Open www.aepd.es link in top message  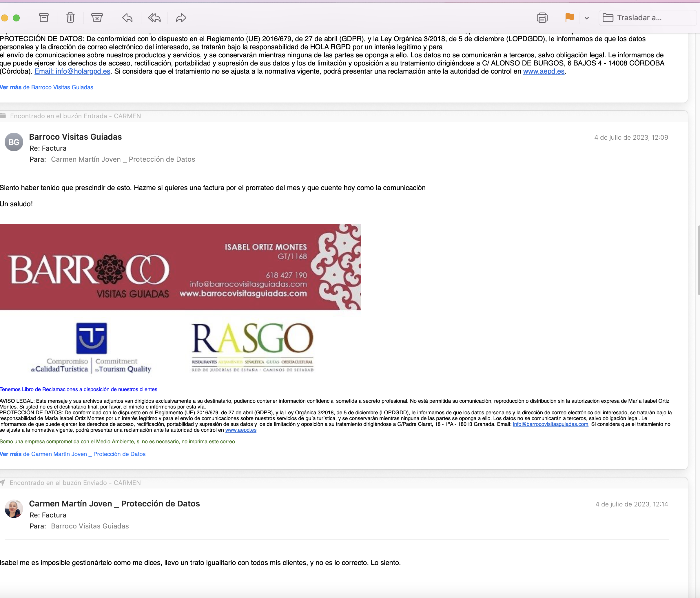pos(544,71)
